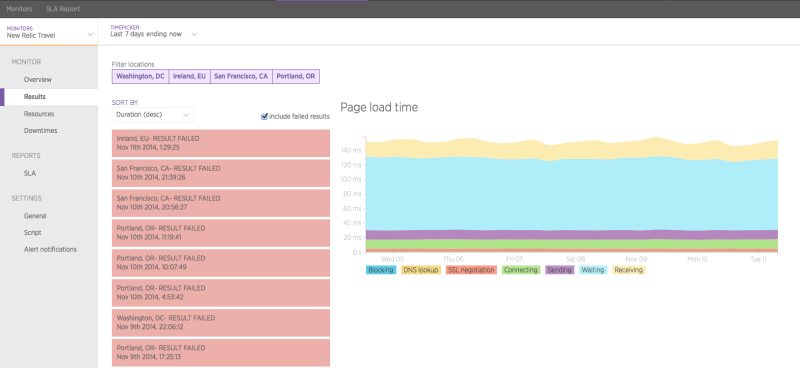Open the Downtimes sidebar page
The height and width of the screenshot is (368, 800).
[x=40, y=131]
